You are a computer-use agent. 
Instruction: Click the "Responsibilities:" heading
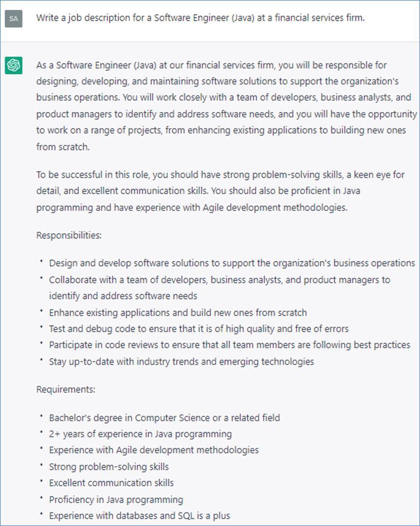click(x=69, y=235)
